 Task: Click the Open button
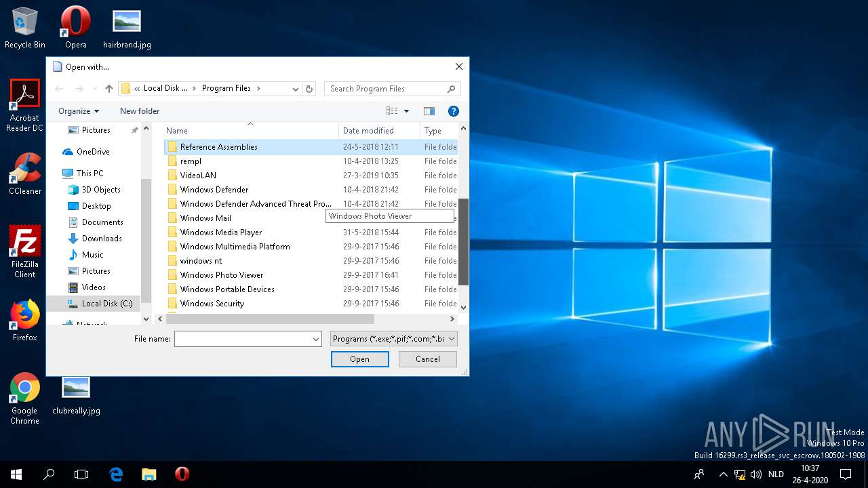click(x=359, y=359)
